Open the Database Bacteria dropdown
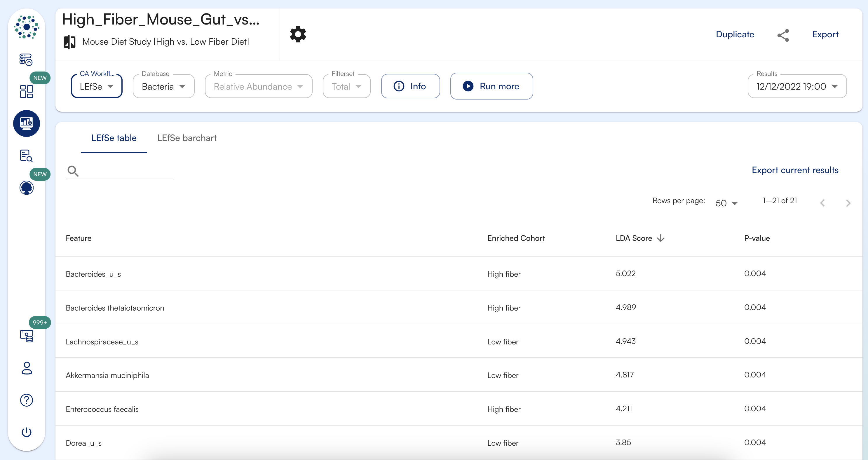Viewport: 868px width, 460px height. tap(163, 87)
